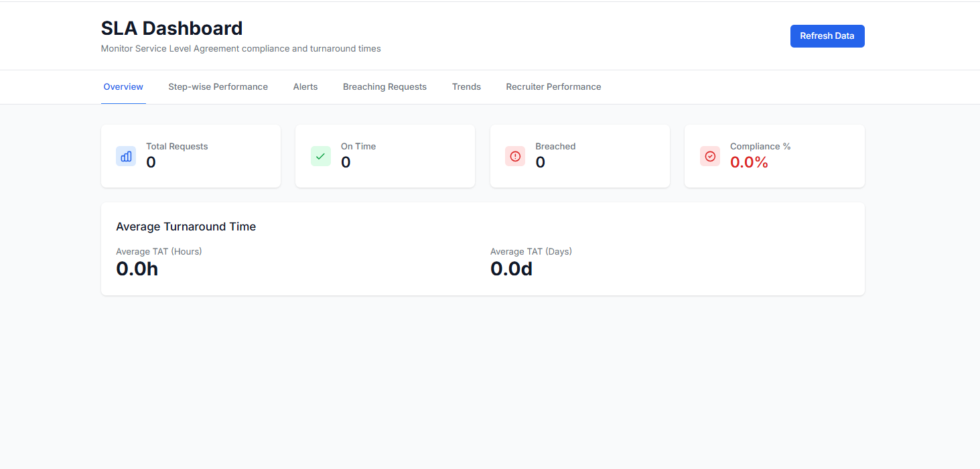Select the Overview tab
The image size is (980, 469).
(x=123, y=87)
